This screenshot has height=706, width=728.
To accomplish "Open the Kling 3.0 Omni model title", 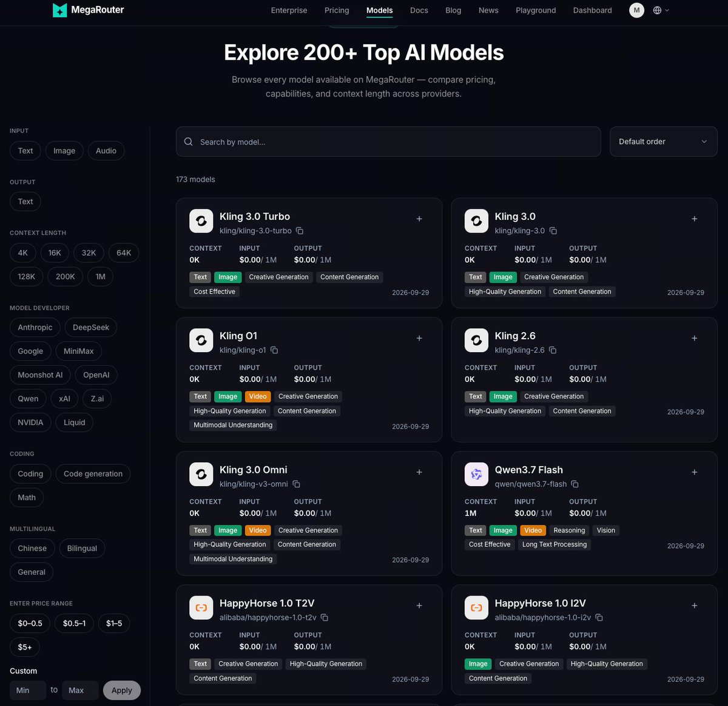I will click(254, 470).
